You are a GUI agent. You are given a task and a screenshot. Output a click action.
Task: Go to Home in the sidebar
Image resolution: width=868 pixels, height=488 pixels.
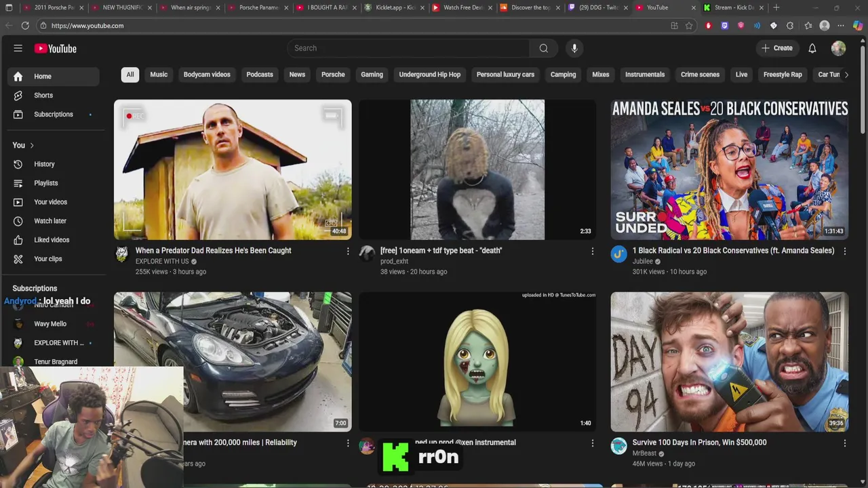coord(53,77)
